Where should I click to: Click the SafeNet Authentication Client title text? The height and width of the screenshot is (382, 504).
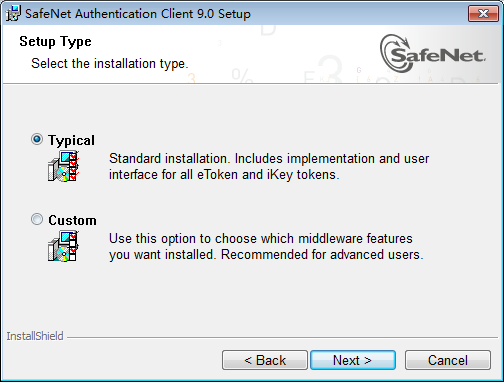[138, 14]
